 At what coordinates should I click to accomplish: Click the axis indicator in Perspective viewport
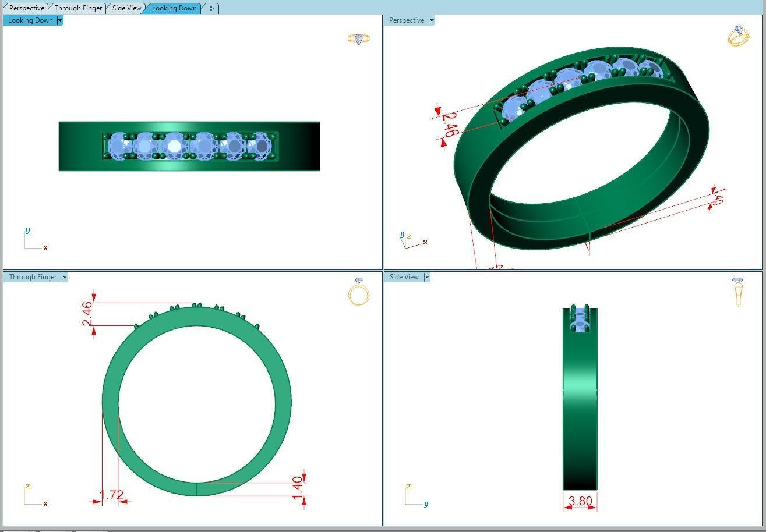coord(414,240)
